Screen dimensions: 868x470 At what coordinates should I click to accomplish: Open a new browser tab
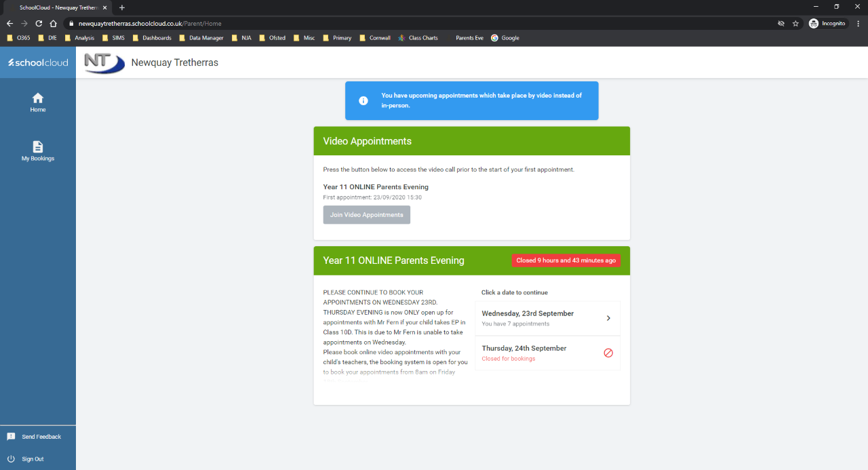pyautogui.click(x=122, y=7)
